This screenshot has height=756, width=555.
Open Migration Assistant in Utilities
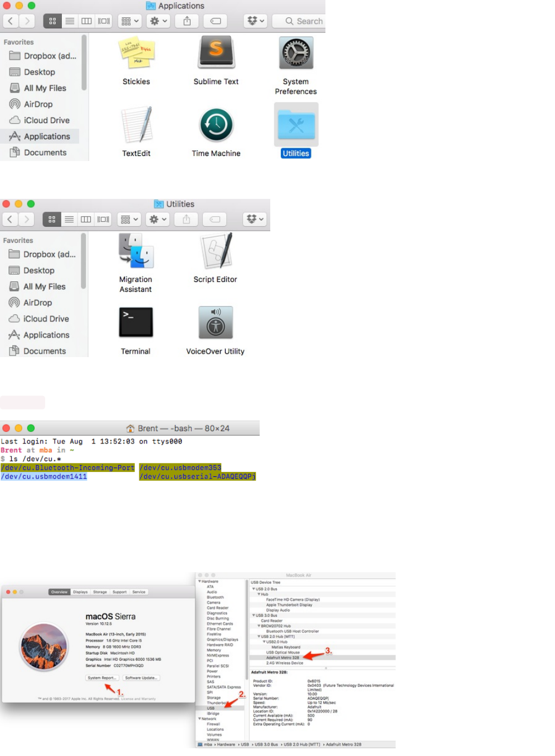click(135, 251)
